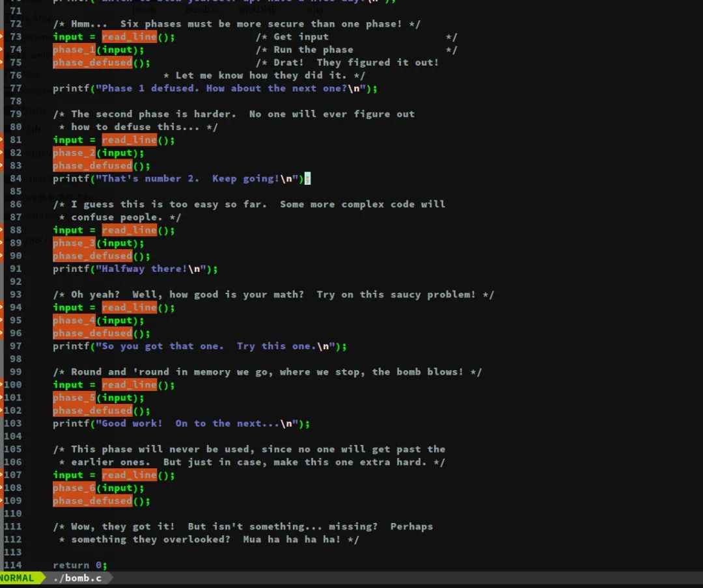Click the "earlier ones. But just in case" comment
The height and width of the screenshot is (588, 703).
pyautogui.click(x=252, y=462)
